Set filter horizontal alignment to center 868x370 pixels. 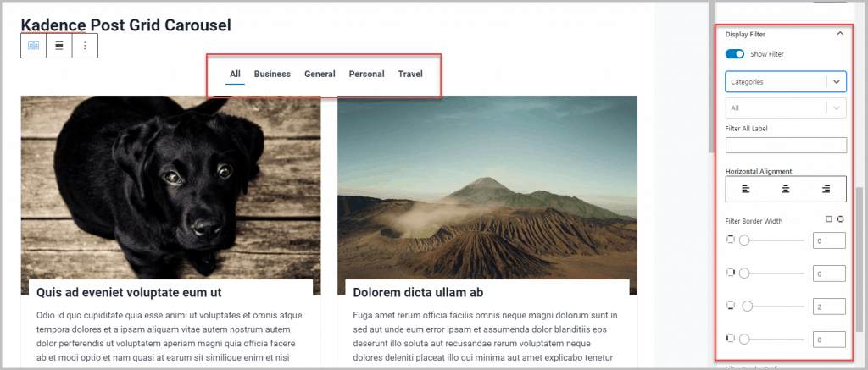786,189
